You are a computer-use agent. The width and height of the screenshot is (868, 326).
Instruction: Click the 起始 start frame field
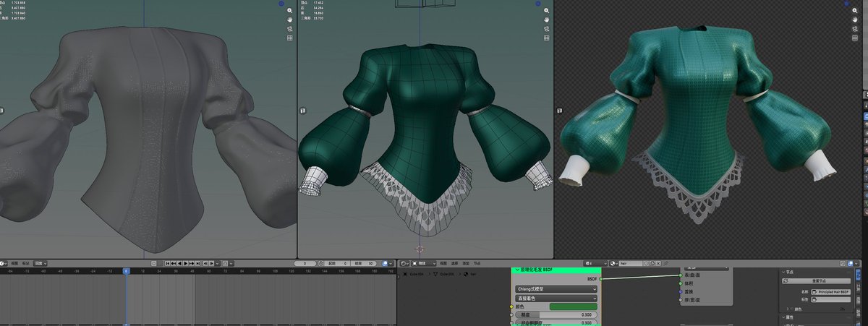pyautogui.click(x=338, y=263)
